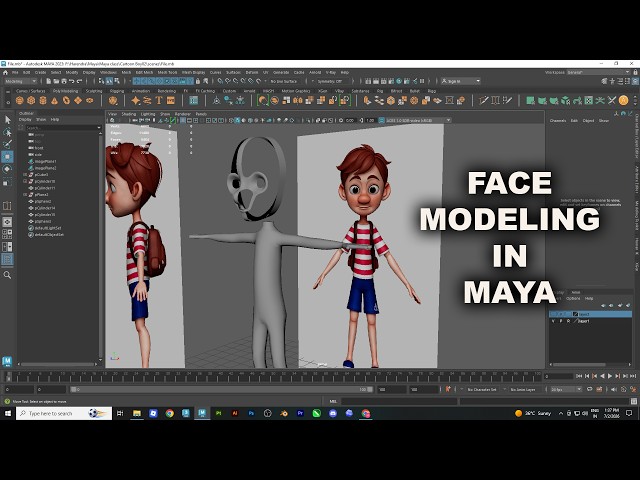Toggle the workspace lock icon

click(635, 73)
